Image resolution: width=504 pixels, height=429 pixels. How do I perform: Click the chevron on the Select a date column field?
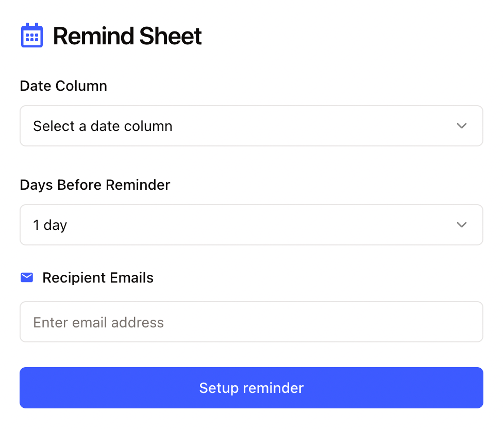(462, 126)
